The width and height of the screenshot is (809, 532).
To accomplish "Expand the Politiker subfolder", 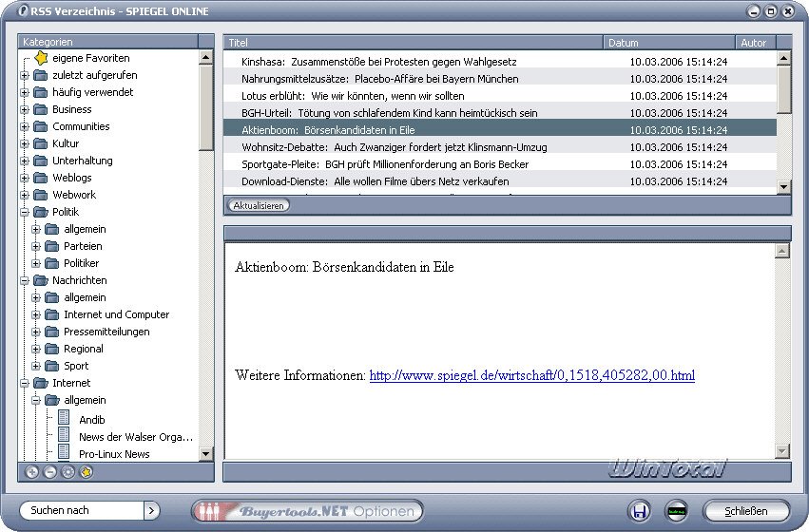I will click(35, 263).
